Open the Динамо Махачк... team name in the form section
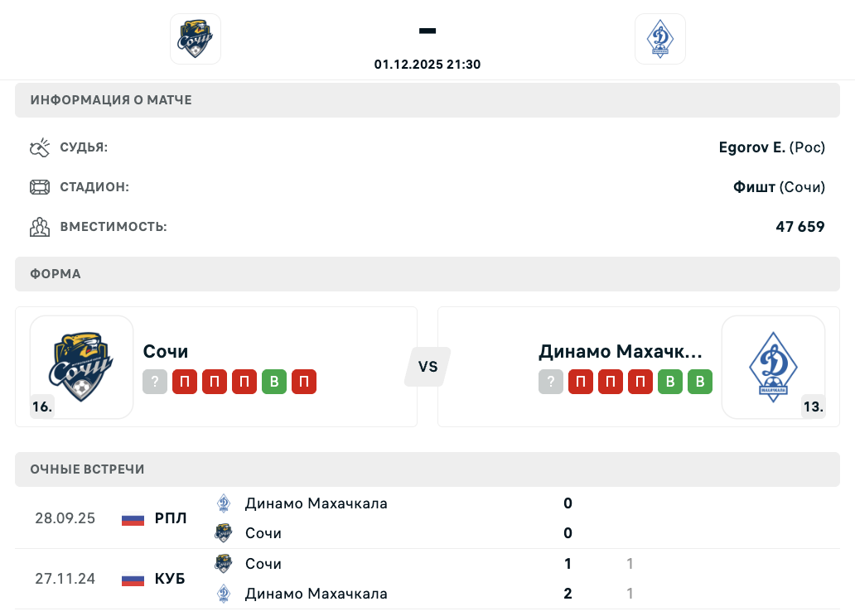Image resolution: width=855 pixels, height=616 pixels. click(621, 351)
